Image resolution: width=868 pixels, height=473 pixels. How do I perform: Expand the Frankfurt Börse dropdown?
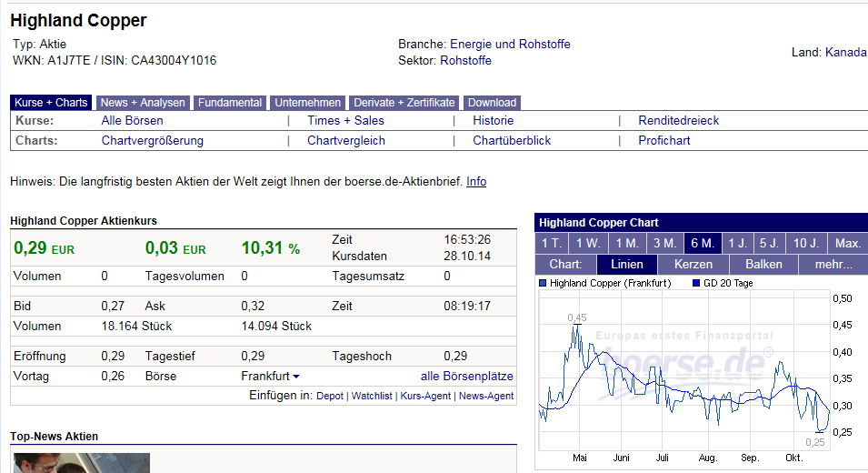[x=271, y=376]
